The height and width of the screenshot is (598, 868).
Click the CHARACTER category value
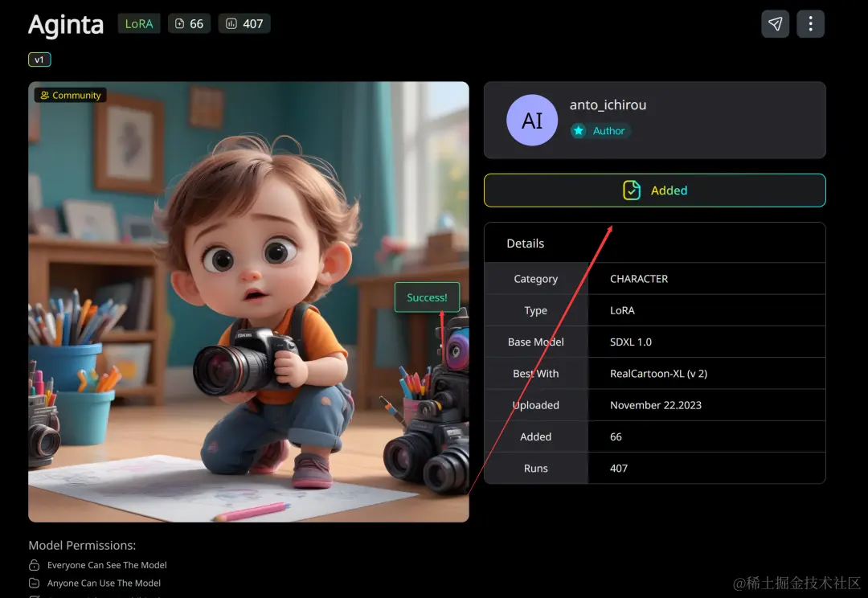[639, 279]
